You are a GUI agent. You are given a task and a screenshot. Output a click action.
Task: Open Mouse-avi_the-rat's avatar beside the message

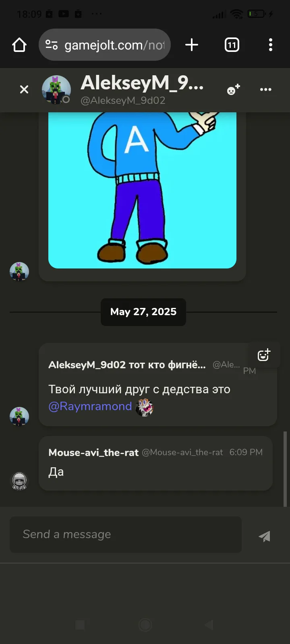pos(19,481)
